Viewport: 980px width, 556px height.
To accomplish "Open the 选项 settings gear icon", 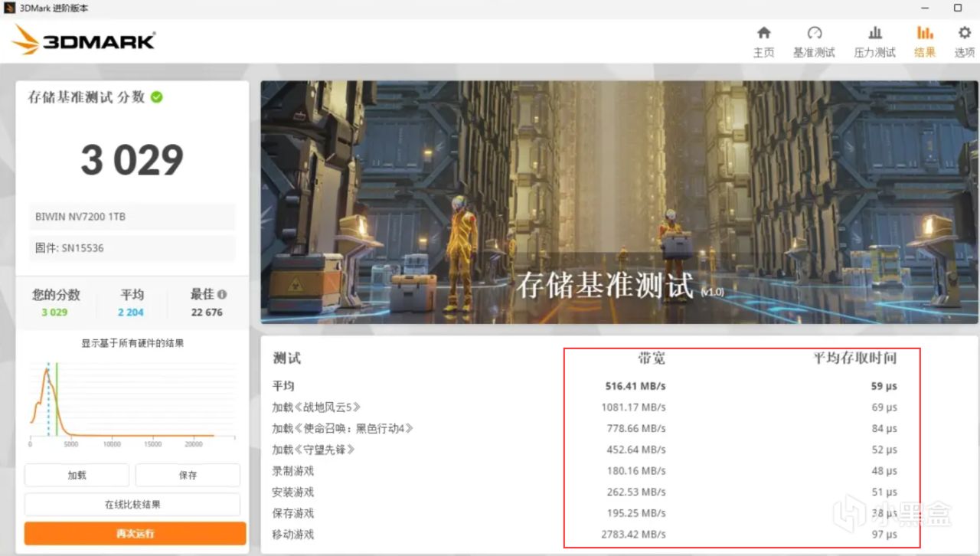I will coord(965,33).
